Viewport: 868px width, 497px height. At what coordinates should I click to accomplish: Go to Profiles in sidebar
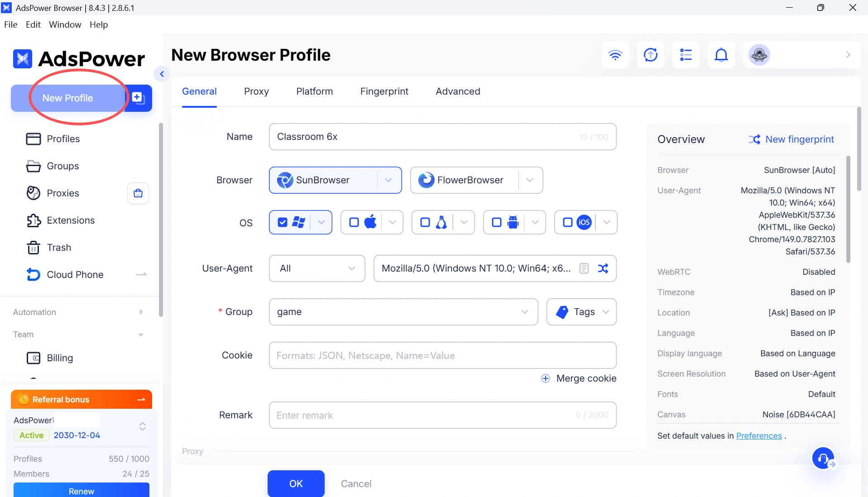tap(63, 139)
